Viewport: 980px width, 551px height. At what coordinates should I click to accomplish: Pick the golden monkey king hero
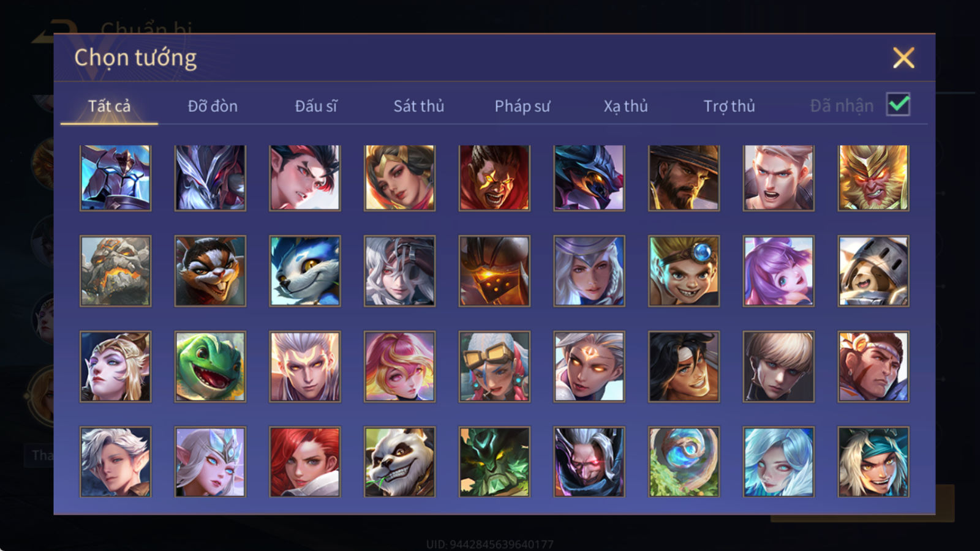pyautogui.click(x=873, y=178)
